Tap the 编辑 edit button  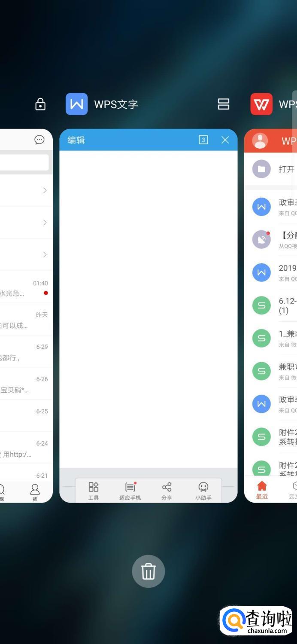[x=76, y=140]
